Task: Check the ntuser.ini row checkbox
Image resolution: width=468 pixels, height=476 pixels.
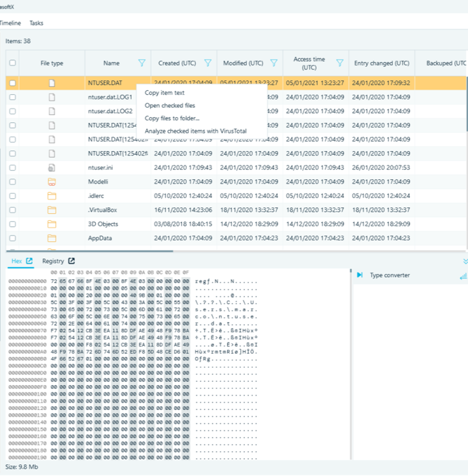Action: (x=13, y=167)
